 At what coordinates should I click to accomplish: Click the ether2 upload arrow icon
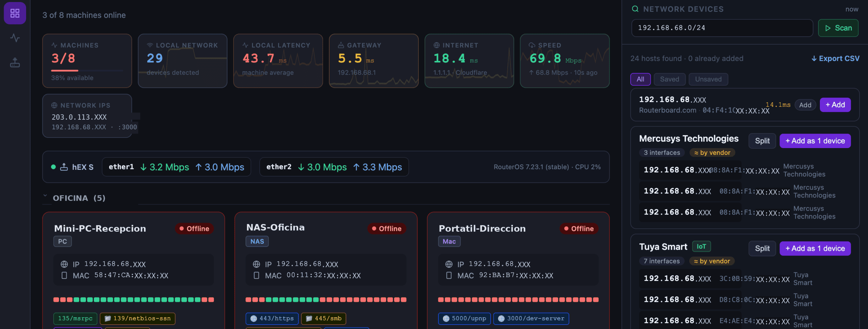click(x=356, y=167)
